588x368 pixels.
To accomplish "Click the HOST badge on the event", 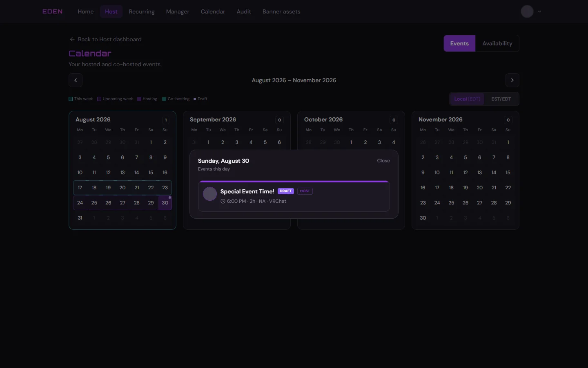I will click(305, 191).
